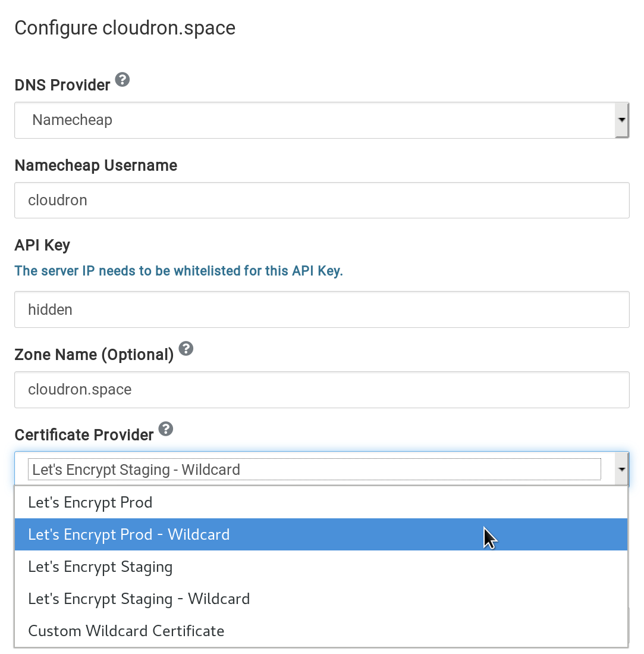The width and height of the screenshot is (644, 654).
Task: Click the Certificate Provider label text
Action: [x=84, y=435]
